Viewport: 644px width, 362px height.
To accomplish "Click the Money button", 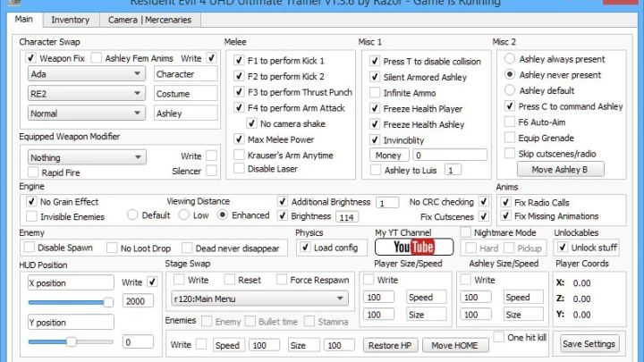I will click(388, 156).
